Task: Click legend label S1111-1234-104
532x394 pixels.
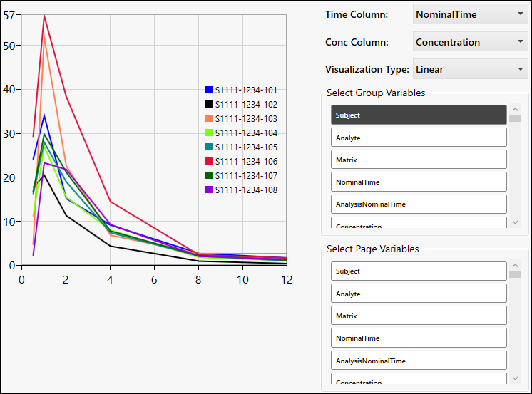Action: pyautogui.click(x=246, y=133)
